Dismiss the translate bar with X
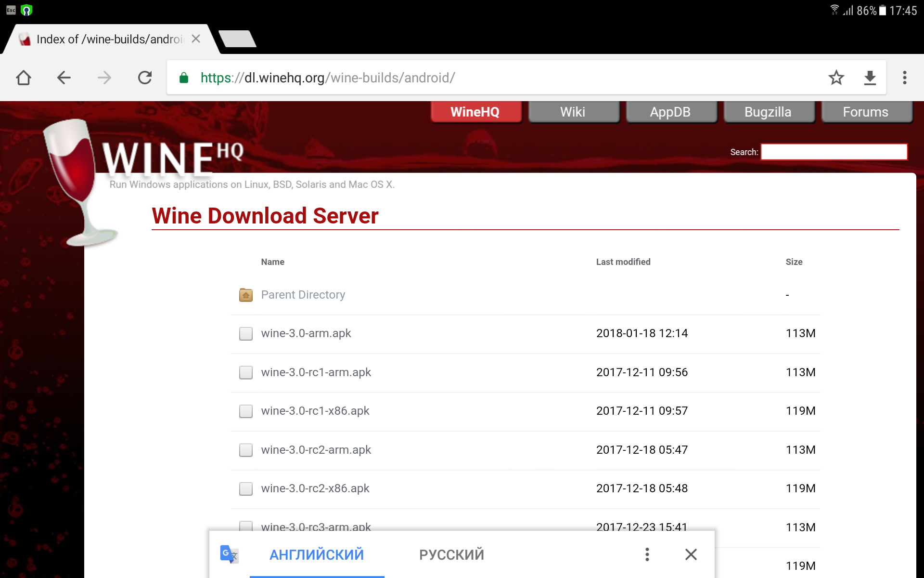The image size is (924, 578). pos(691,554)
